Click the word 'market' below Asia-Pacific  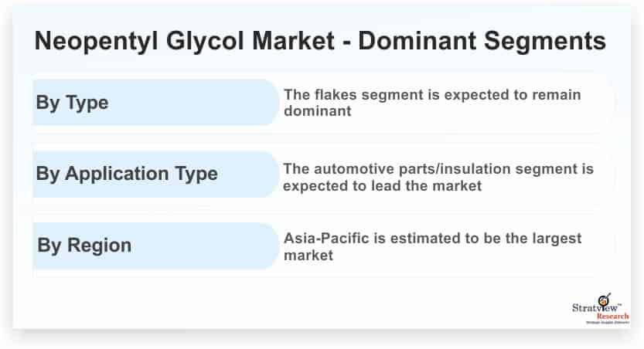click(x=308, y=256)
